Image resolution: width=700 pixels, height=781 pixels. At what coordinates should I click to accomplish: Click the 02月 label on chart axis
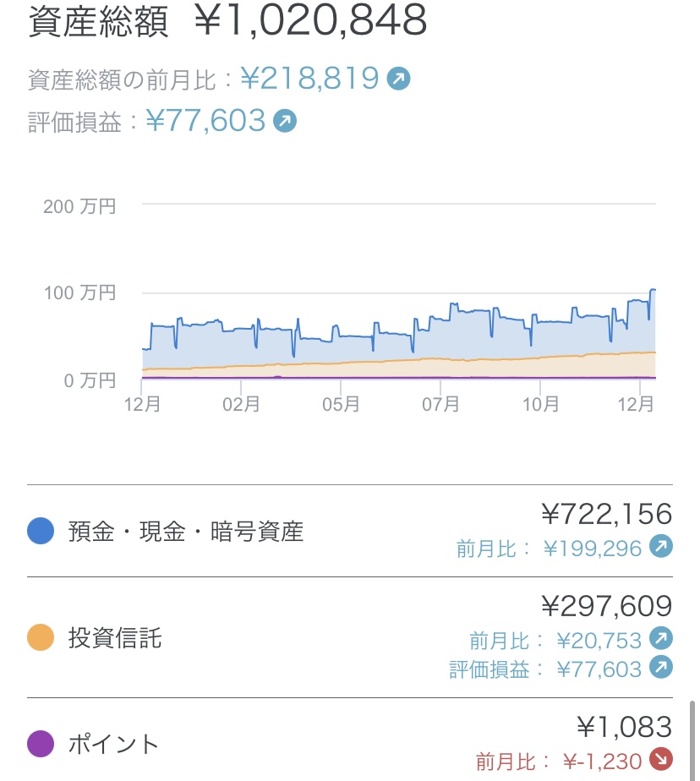click(241, 405)
